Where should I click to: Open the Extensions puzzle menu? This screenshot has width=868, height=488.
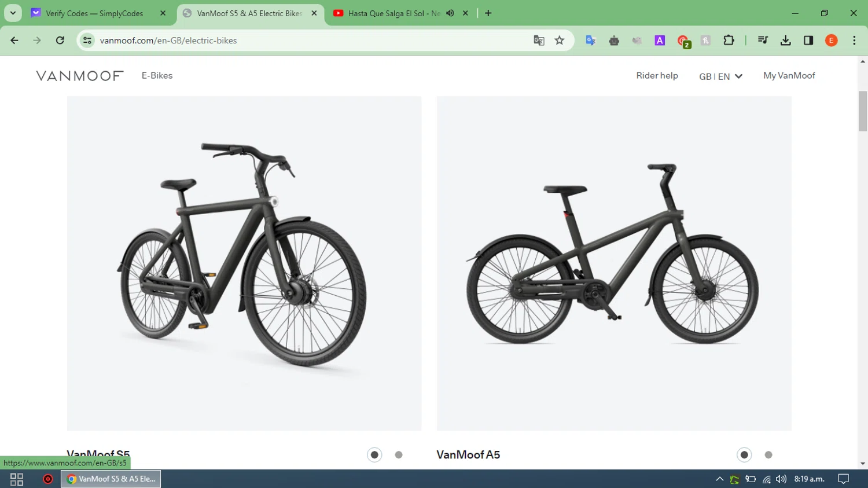click(729, 41)
